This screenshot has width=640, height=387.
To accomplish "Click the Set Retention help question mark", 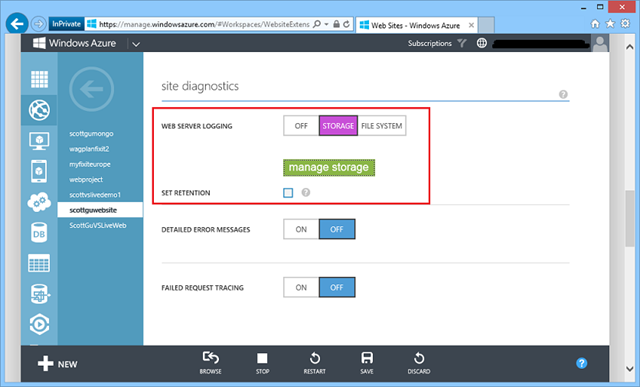I will coord(306,192).
